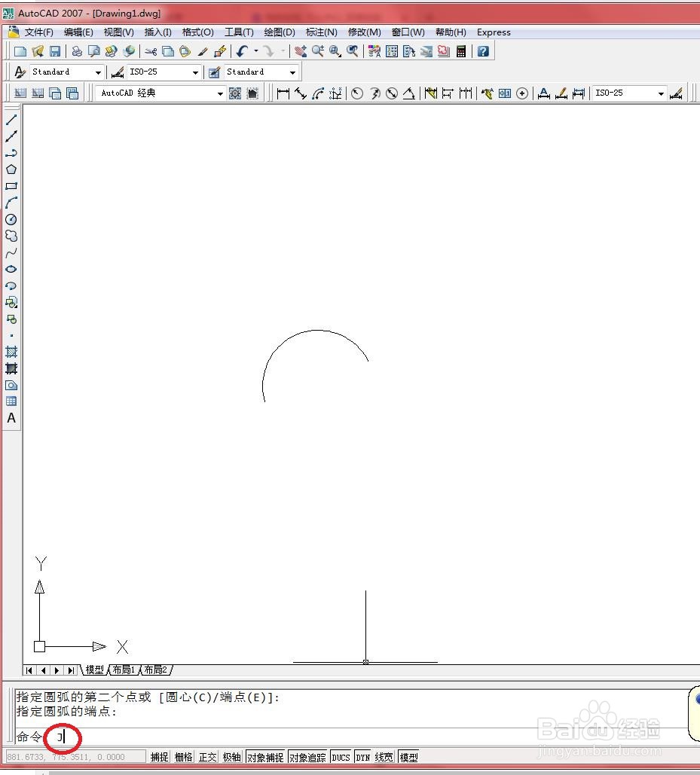Image resolution: width=700 pixels, height=775 pixels.
Task: Click the Match properties brush icon
Action: tap(203, 51)
